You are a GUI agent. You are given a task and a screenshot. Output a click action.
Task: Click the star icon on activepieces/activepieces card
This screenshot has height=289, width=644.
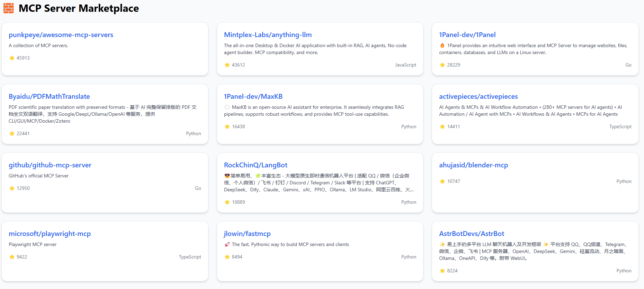click(x=442, y=126)
